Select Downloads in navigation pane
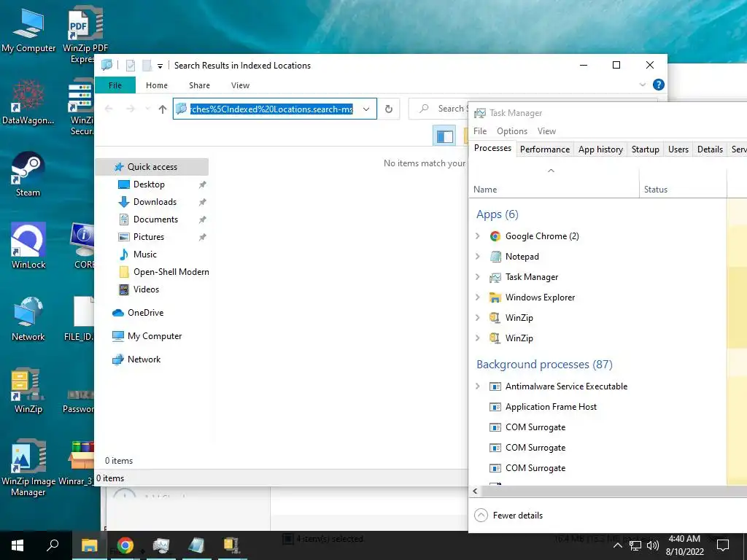This screenshot has height=560, width=747. pyautogui.click(x=155, y=202)
